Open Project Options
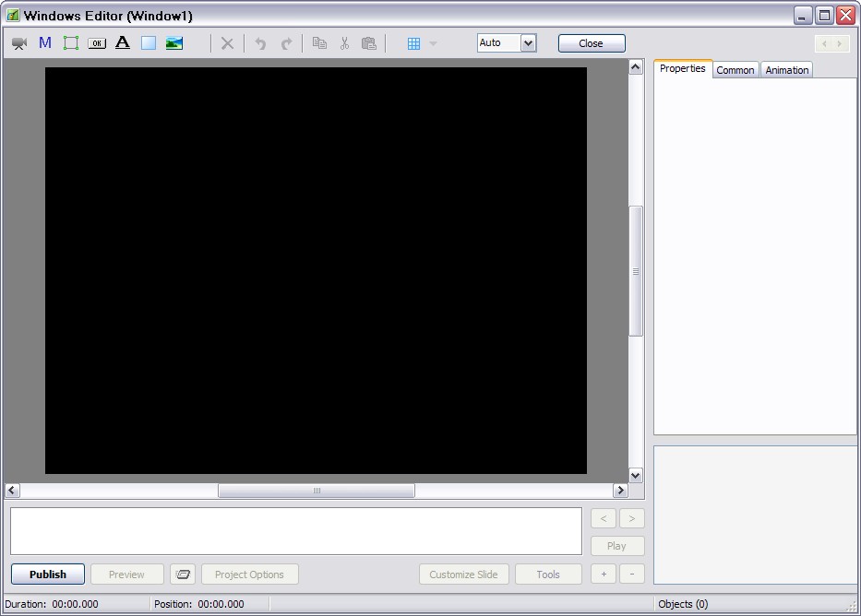This screenshot has height=616, width=861. (x=250, y=575)
